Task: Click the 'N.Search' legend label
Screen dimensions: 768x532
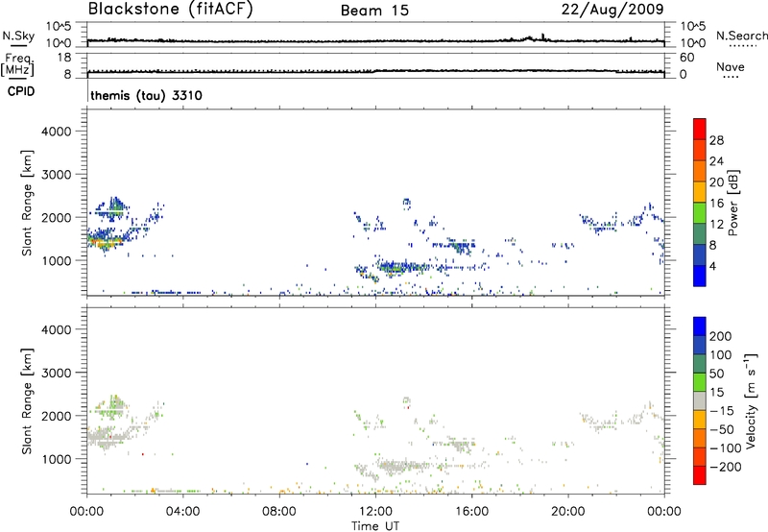Action: [741, 36]
